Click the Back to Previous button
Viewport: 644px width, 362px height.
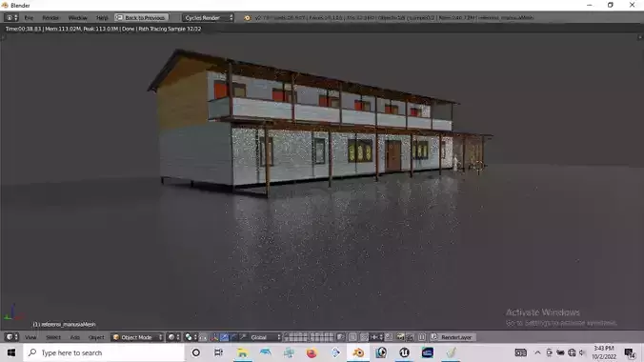pos(141,18)
